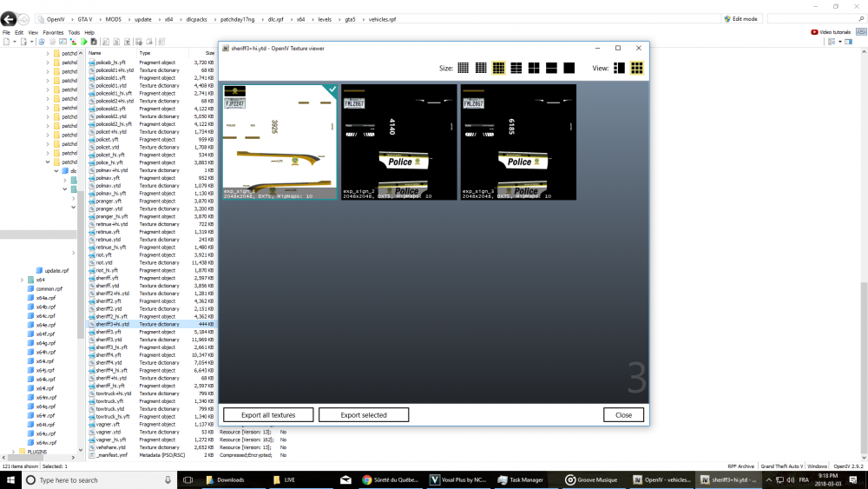
Task: Select two-by-two texture size icon
Action: [x=534, y=68]
